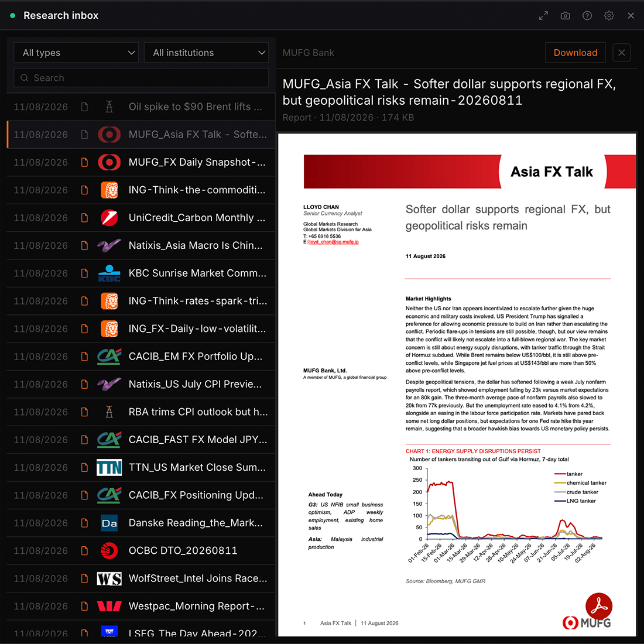Image resolution: width=644 pixels, height=644 pixels.
Task: Click the Research inbox title
Action: [x=61, y=16]
